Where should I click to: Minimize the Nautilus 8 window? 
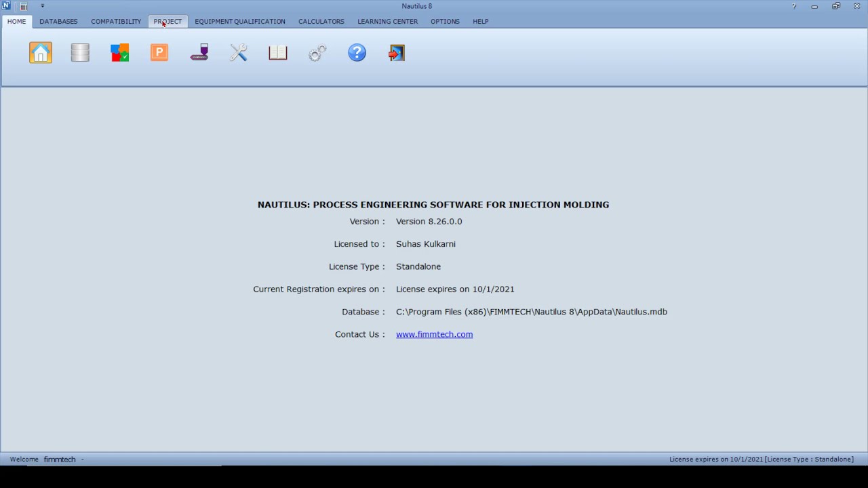814,6
